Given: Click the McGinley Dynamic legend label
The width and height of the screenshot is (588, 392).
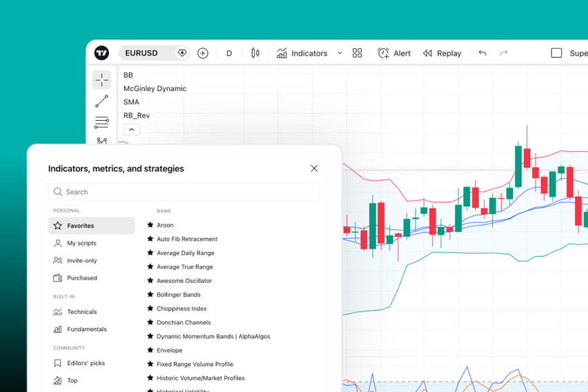Looking at the screenshot, I should 155,88.
